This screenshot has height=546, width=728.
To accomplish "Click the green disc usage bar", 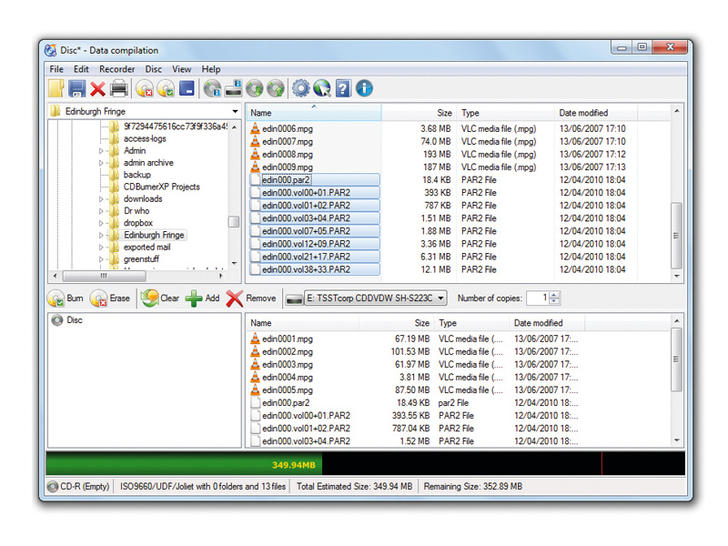I will [184, 465].
